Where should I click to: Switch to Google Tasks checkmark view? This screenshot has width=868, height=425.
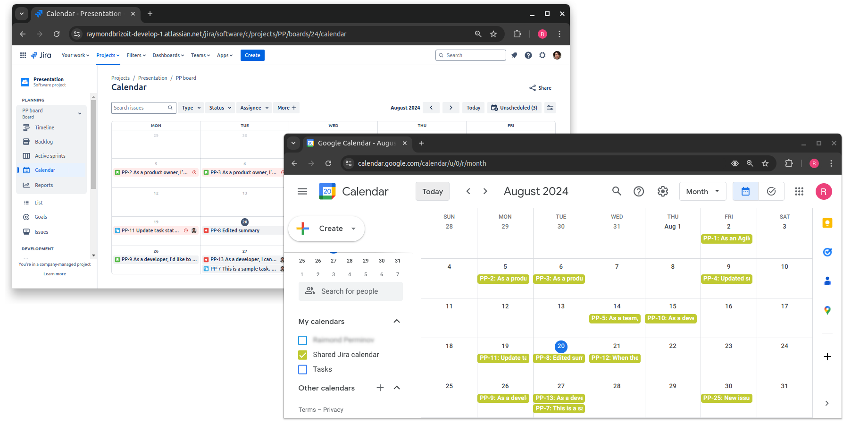pos(771,191)
